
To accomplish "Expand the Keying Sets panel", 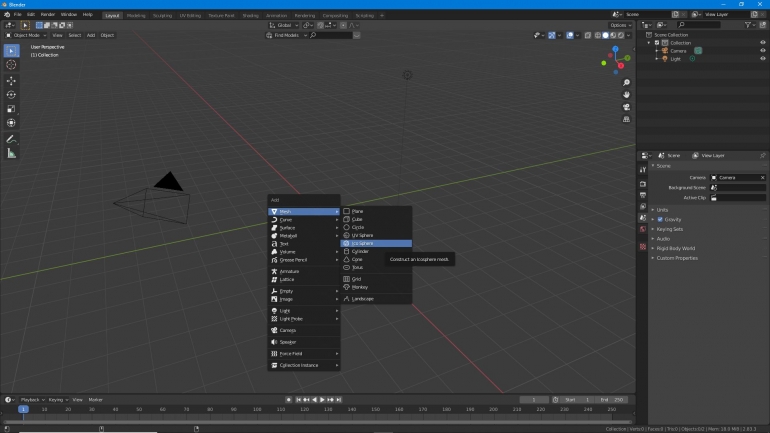I will [669, 229].
